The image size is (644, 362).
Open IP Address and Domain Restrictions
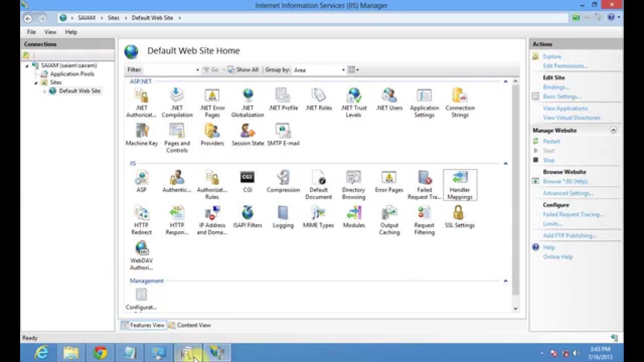(x=212, y=220)
